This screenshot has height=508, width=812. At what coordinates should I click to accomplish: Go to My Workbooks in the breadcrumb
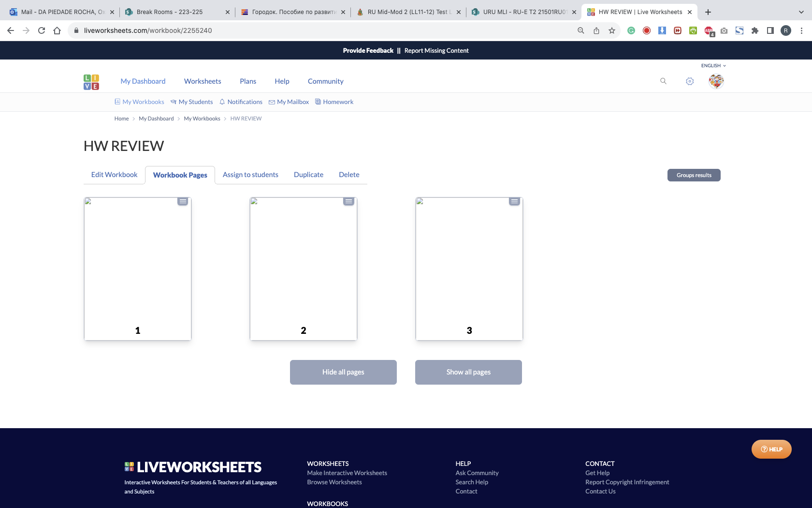(202, 119)
